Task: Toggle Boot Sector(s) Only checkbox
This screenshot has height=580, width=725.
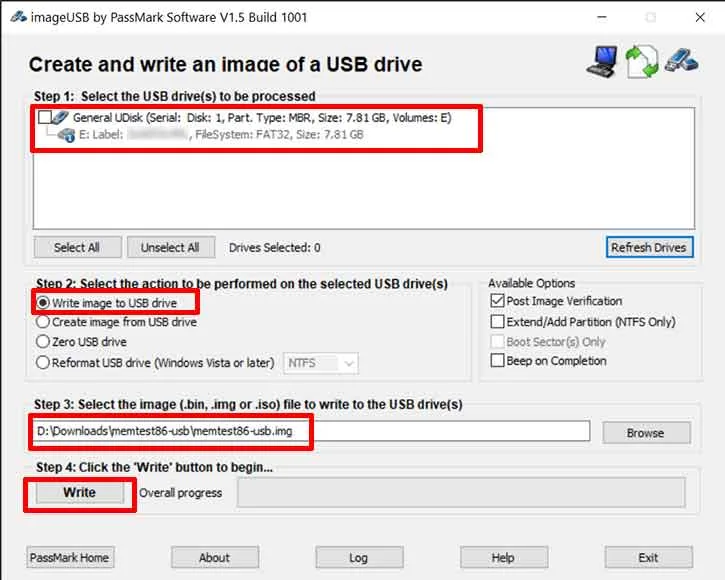Action: coord(497,342)
